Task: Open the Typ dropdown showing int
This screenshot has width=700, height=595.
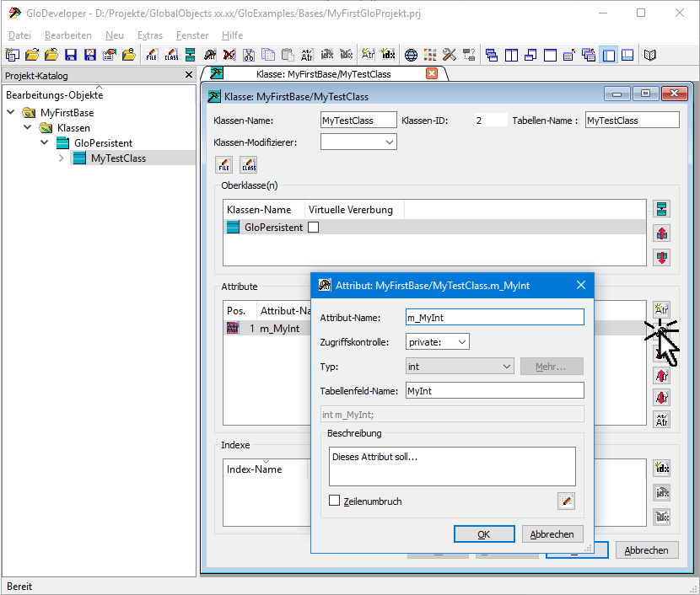Action: (x=460, y=367)
